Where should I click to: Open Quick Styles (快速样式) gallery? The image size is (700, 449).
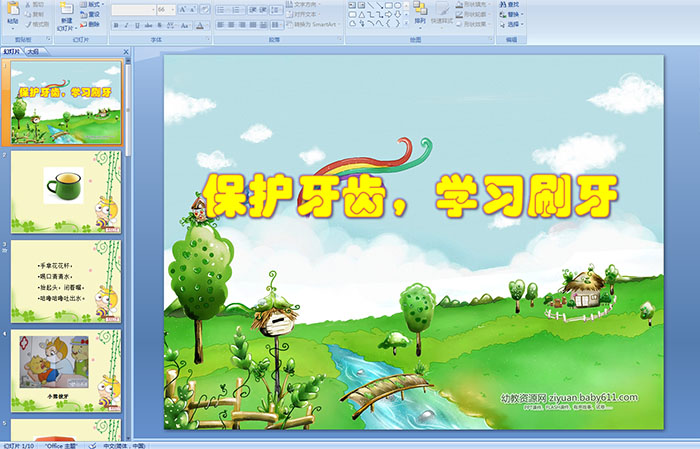click(442, 16)
